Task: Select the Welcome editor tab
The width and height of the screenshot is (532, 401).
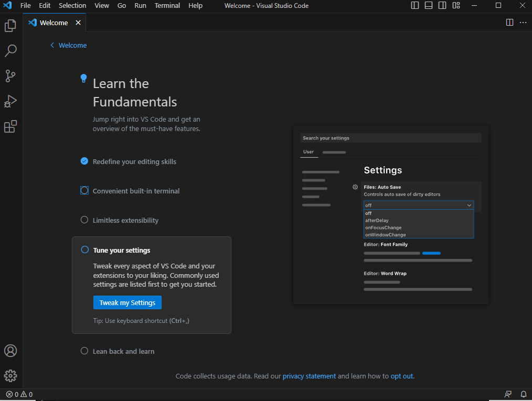Action: 54,23
